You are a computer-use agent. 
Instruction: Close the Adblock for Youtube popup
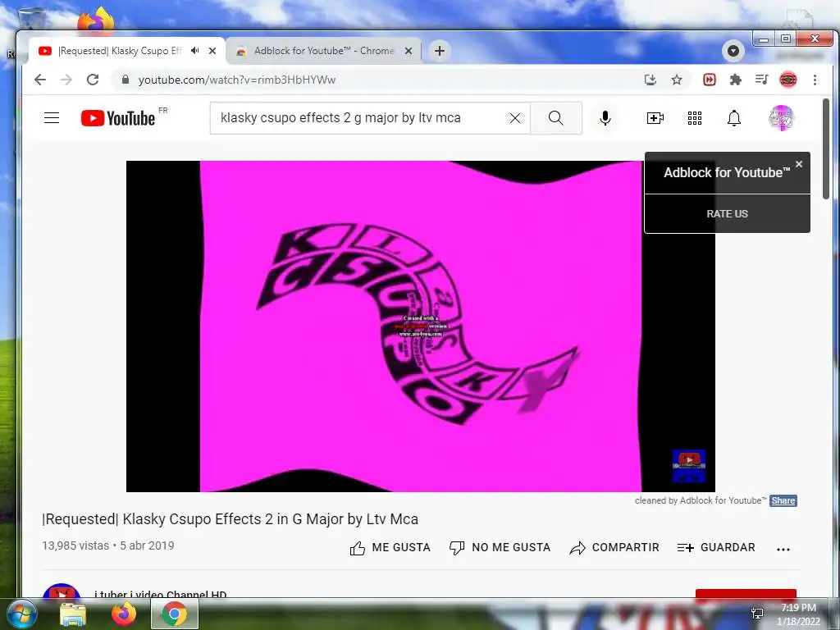(799, 164)
